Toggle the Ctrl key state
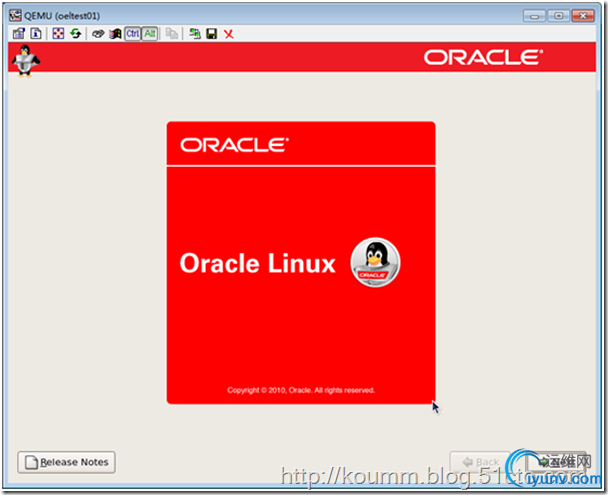Viewport: 608px width, 495px height. pyautogui.click(x=133, y=34)
